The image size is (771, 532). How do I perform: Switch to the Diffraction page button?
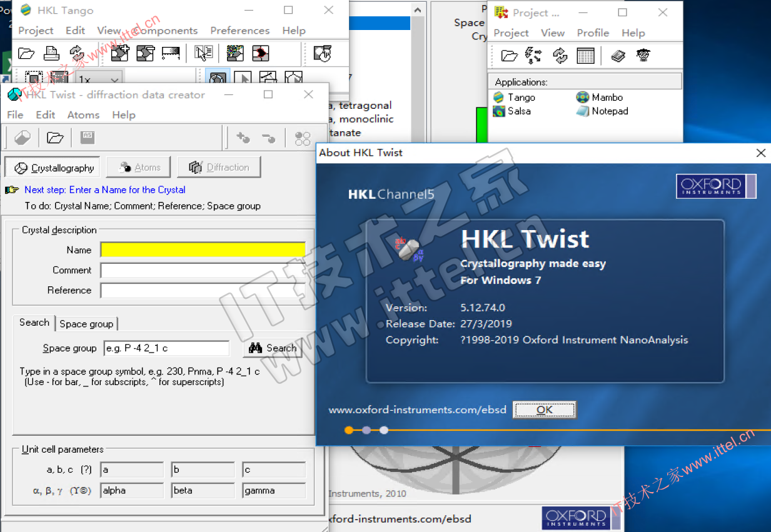click(x=219, y=168)
